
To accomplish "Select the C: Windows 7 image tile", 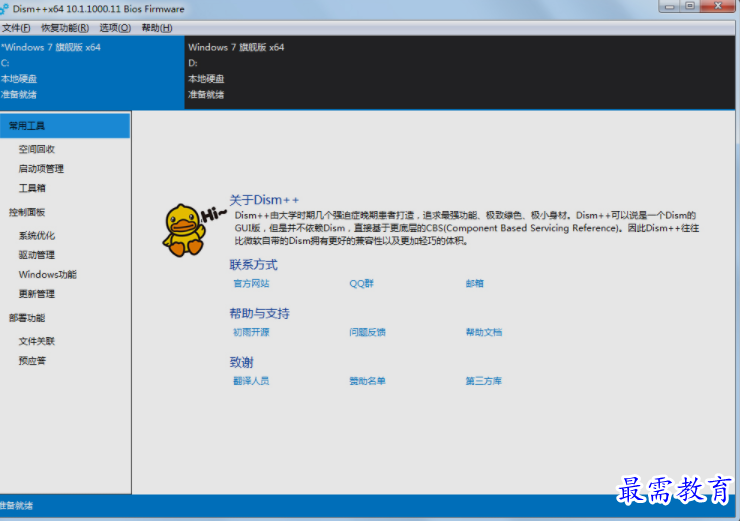I will (x=92, y=73).
